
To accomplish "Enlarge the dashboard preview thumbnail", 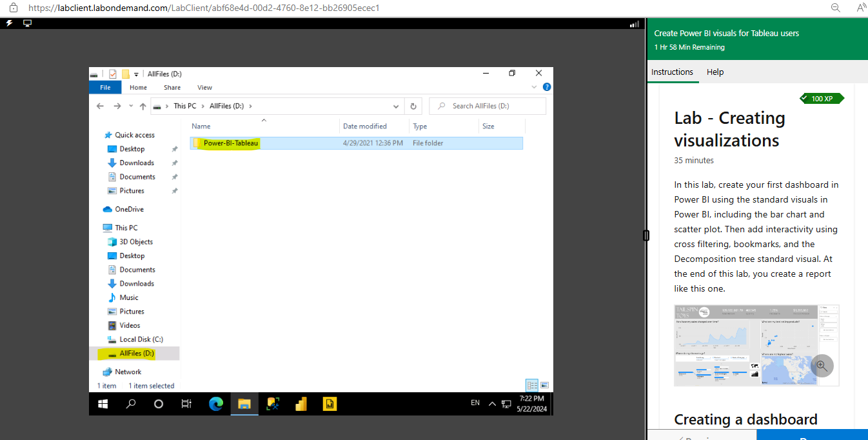I will [x=822, y=365].
